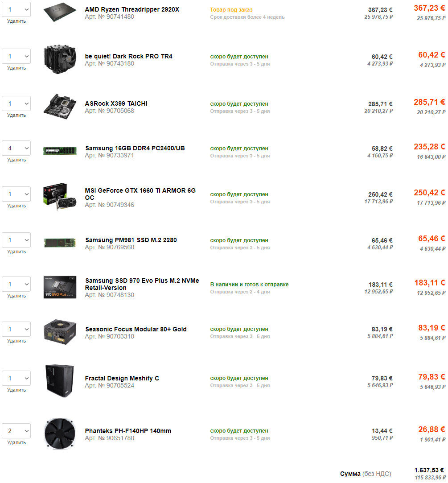Click the Samsung 16GB DDR4 RAM stick image
The image size is (448, 483).
60,151
